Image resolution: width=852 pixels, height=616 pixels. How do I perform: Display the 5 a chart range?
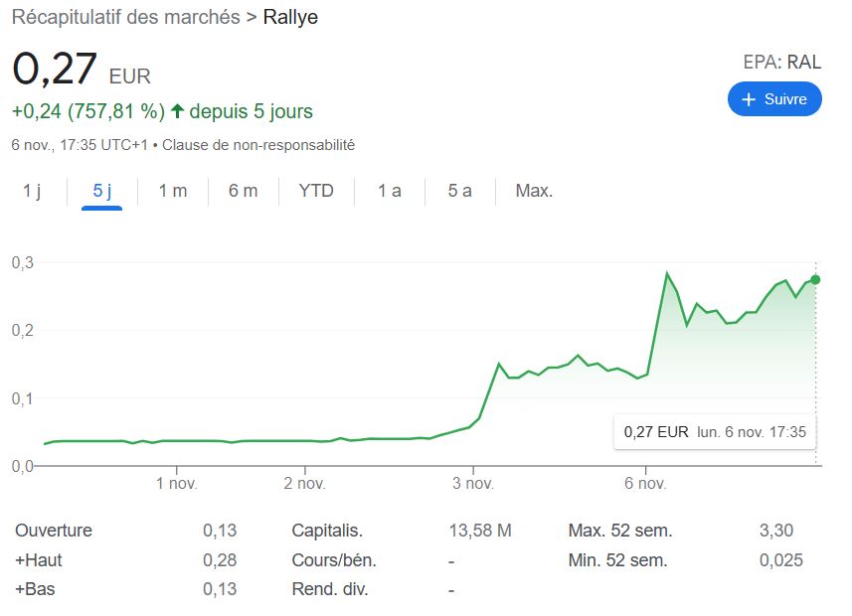click(459, 191)
